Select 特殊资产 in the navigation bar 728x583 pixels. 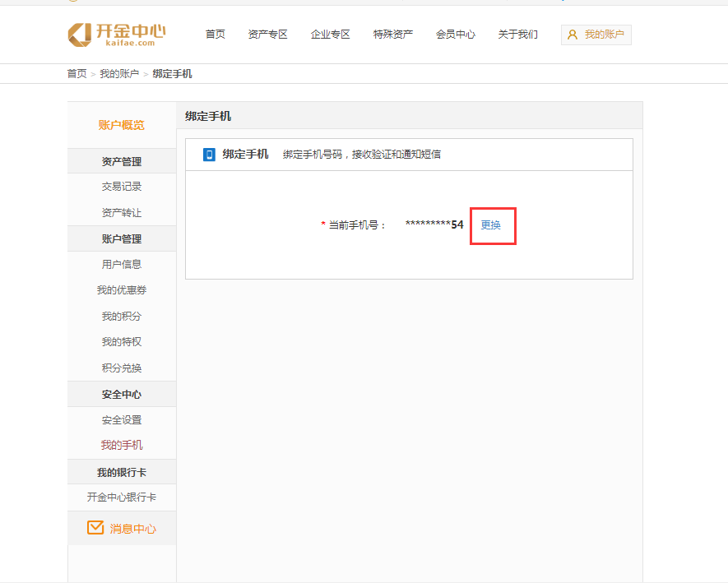[x=393, y=35]
